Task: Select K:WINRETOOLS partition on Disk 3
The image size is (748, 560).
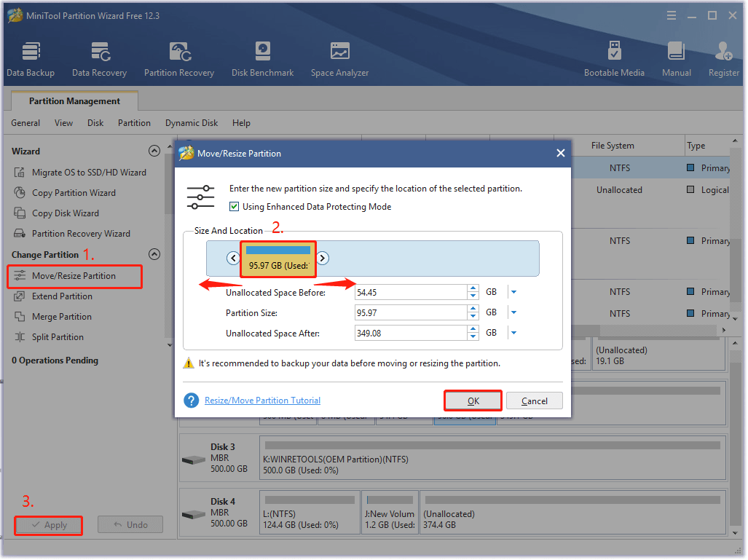Action: [492, 458]
